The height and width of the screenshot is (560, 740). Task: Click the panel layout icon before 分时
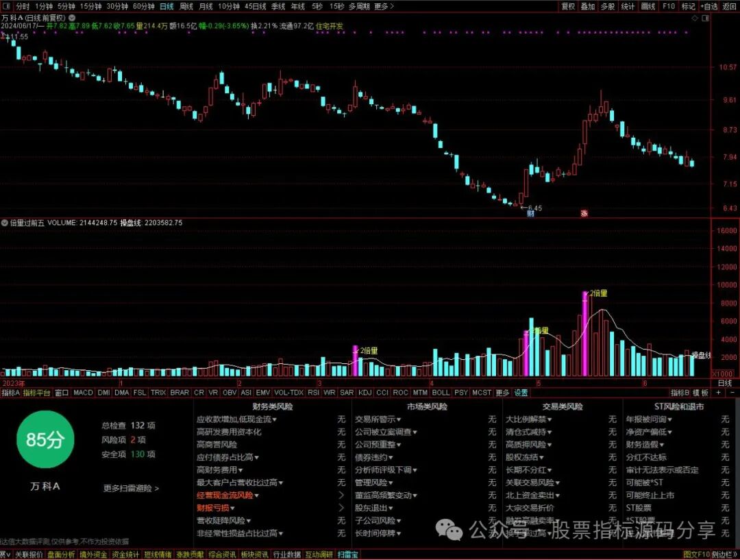(x=6, y=6)
